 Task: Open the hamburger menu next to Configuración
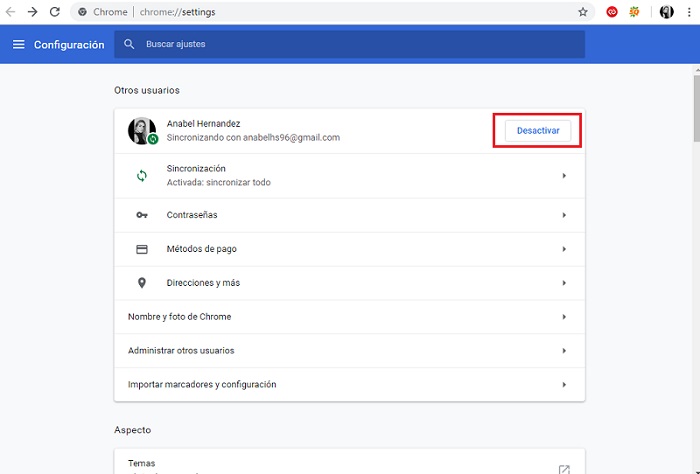coord(19,45)
